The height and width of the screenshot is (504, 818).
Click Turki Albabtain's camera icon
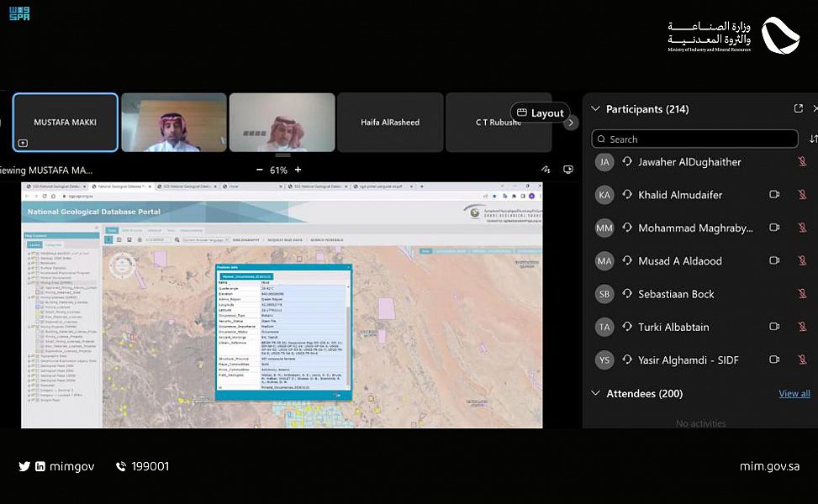774,327
